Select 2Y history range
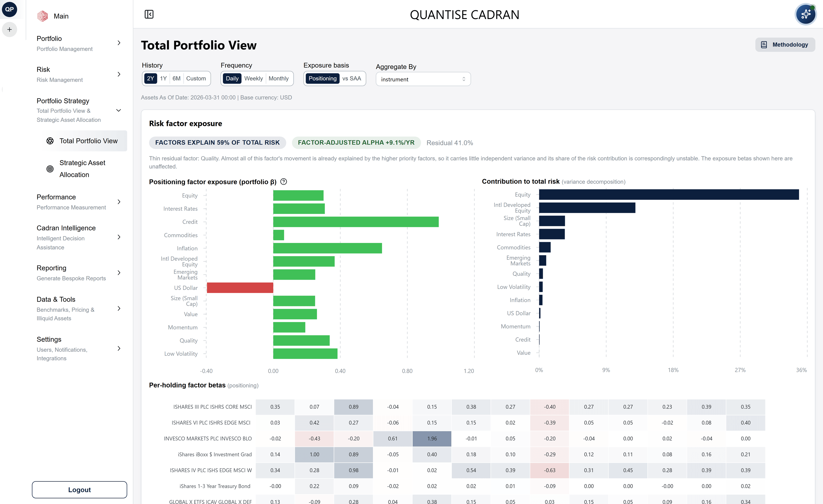This screenshot has width=823, height=504. point(151,78)
